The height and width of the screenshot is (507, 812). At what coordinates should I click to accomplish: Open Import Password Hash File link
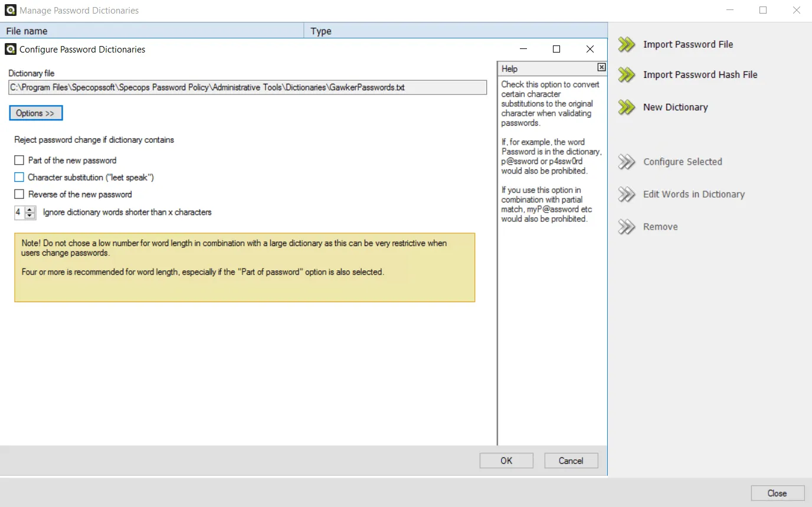(x=700, y=74)
